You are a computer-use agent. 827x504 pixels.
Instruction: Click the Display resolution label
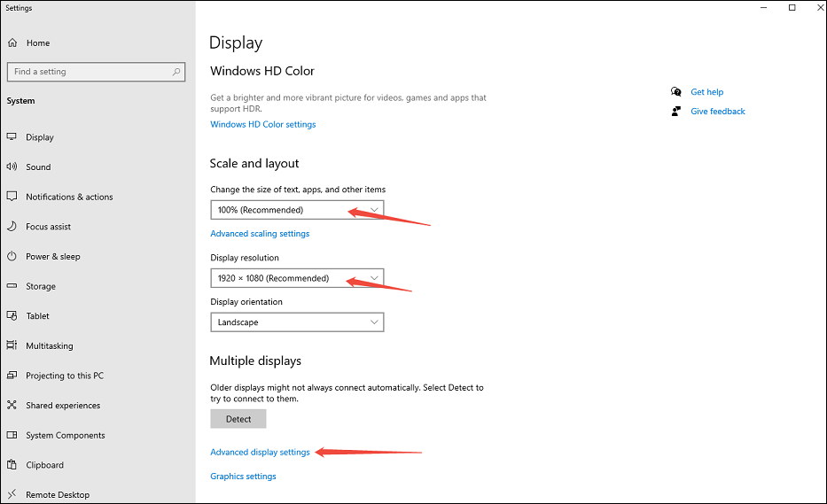pyautogui.click(x=245, y=258)
